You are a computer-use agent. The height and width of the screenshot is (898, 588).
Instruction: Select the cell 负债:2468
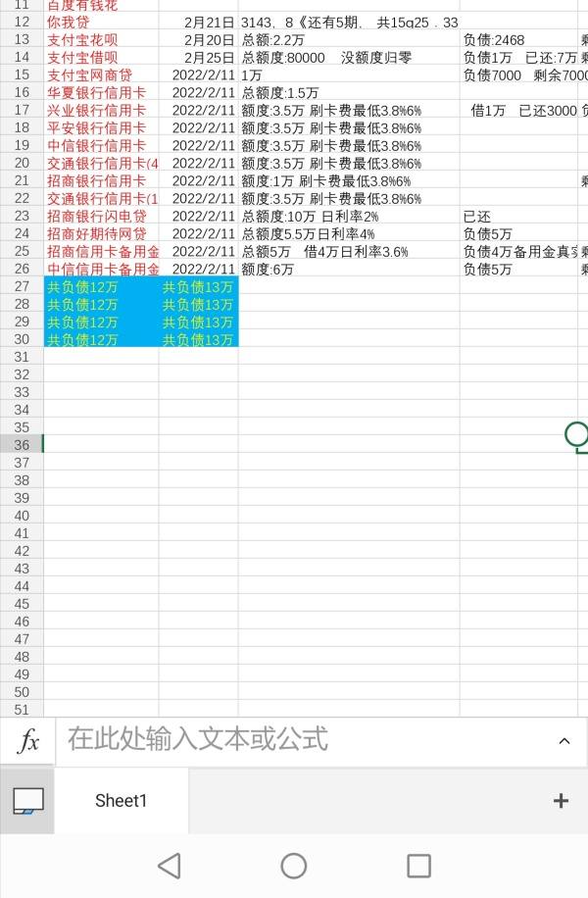click(x=519, y=40)
